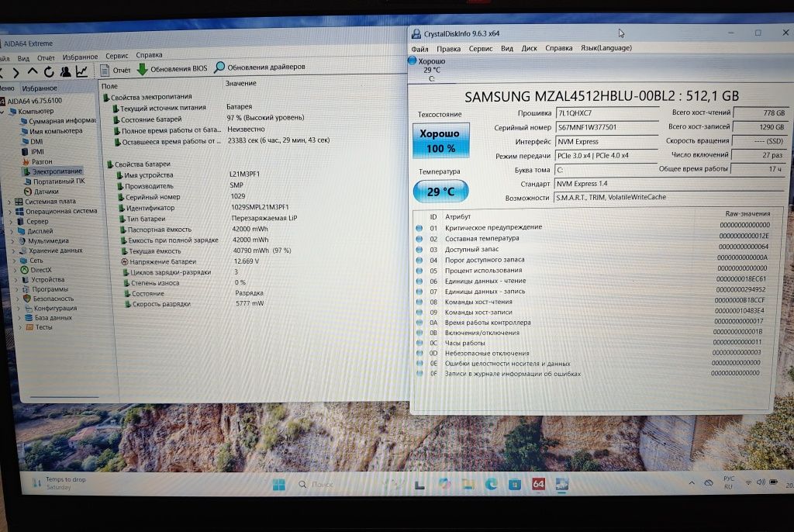
Task: Expand the Хранение данных branch
Action: (14, 251)
